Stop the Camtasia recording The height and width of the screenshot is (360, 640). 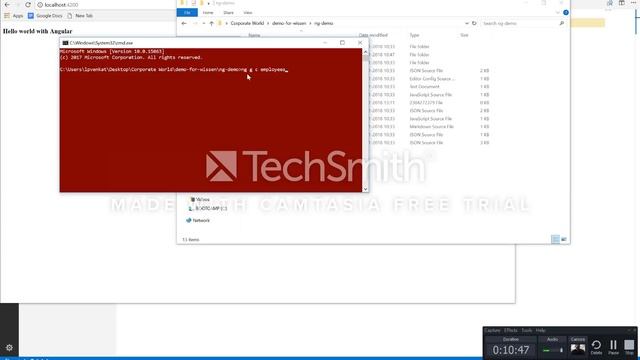[629, 347]
